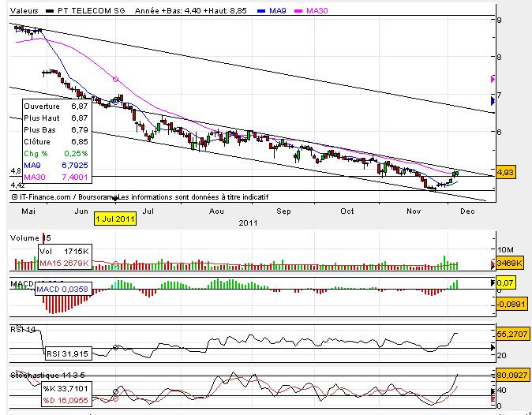Select the blue MA9 arrow on price axis

493,101
